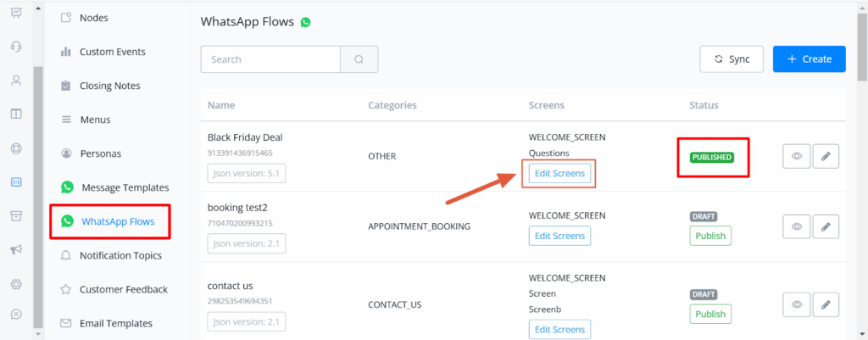Viewport: 868px width, 340px height.
Task: Create a new WhatsApp flow
Action: tap(809, 59)
